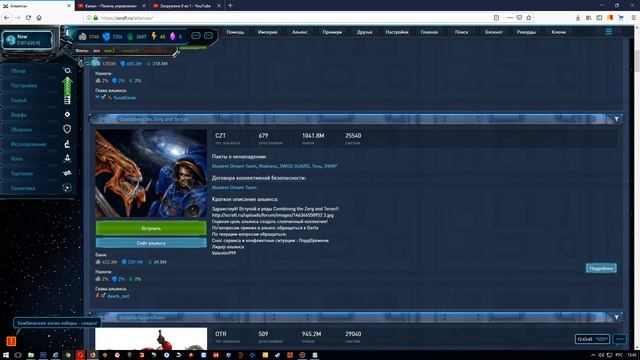Open the hamburger menu icon in game header
Image resolution: width=640 pixels, height=360 pixels.
[x=609, y=32]
